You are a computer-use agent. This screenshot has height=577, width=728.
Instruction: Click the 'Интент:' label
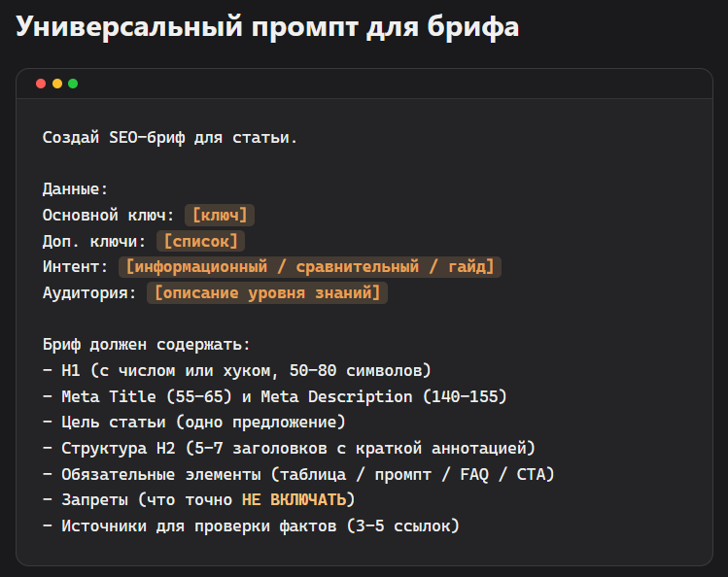click(x=75, y=267)
